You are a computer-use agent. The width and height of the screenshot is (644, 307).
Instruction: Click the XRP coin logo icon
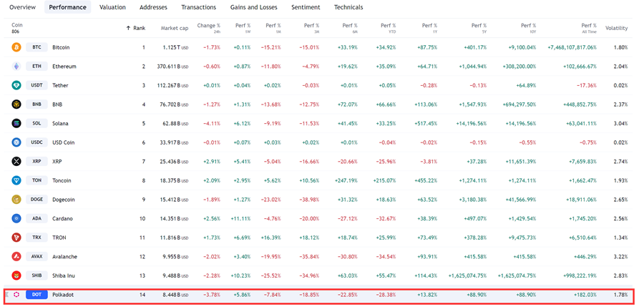[x=16, y=162]
